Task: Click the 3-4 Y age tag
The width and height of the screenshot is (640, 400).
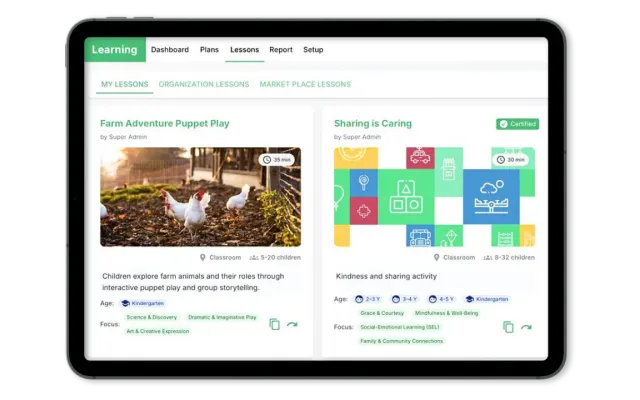Action: (x=404, y=299)
